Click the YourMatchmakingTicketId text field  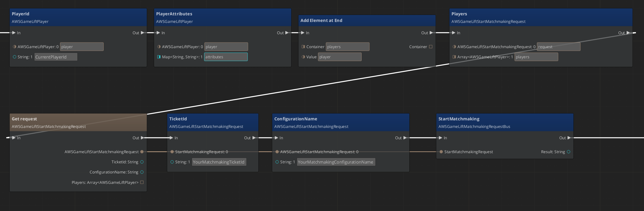[219, 162]
